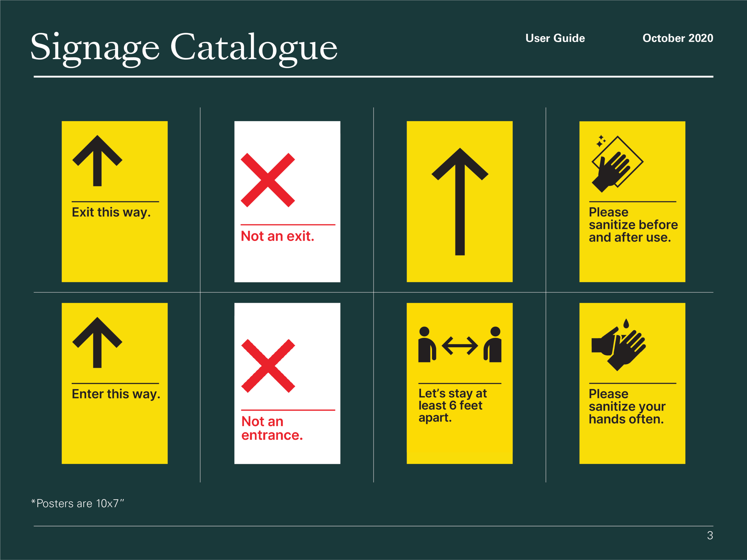The width and height of the screenshot is (747, 560).
Task: Click the Posters are 10x7 footnote
Action: [78, 503]
